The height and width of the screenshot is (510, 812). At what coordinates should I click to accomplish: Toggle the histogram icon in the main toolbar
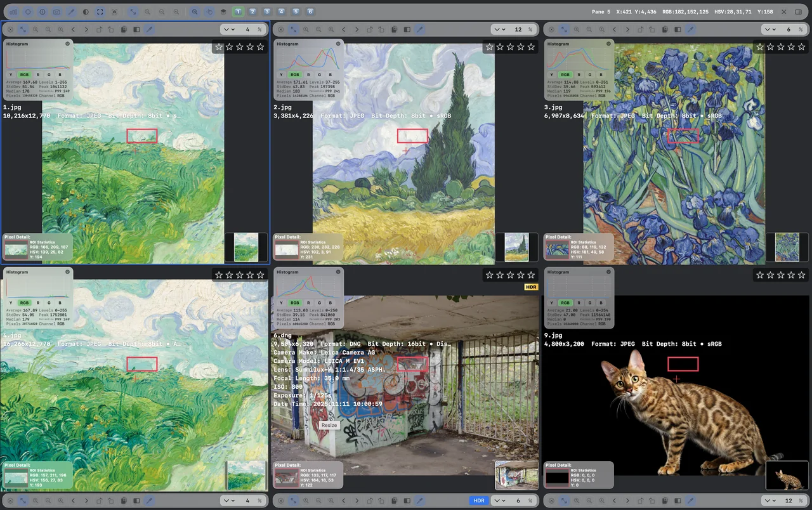click(x=13, y=12)
